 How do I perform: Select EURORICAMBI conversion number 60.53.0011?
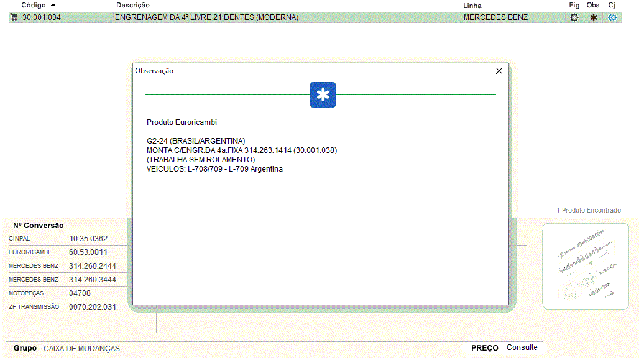(88, 252)
